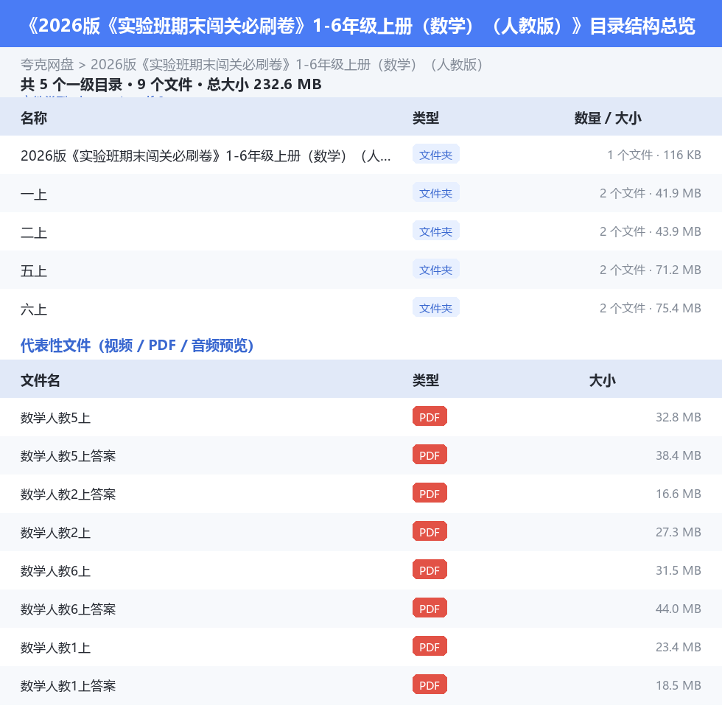Image resolution: width=722 pixels, height=728 pixels.
Task: Click the 44.0 MB size value
Action: [x=679, y=609]
